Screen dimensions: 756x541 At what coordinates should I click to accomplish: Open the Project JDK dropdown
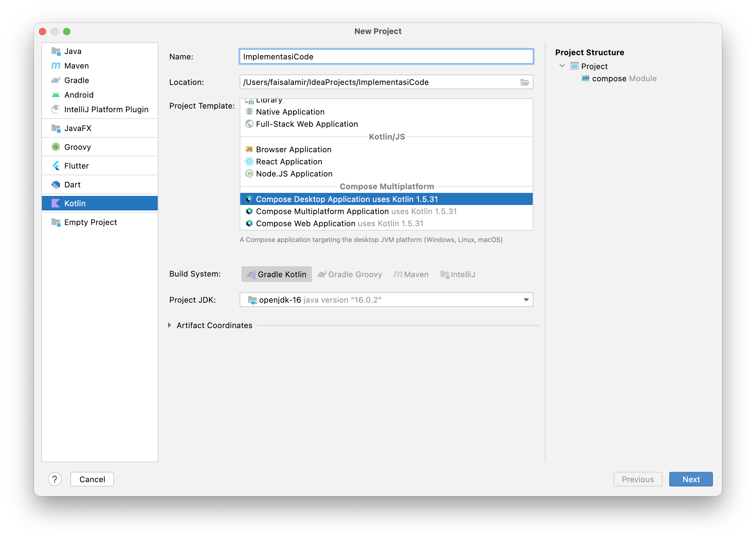(526, 300)
